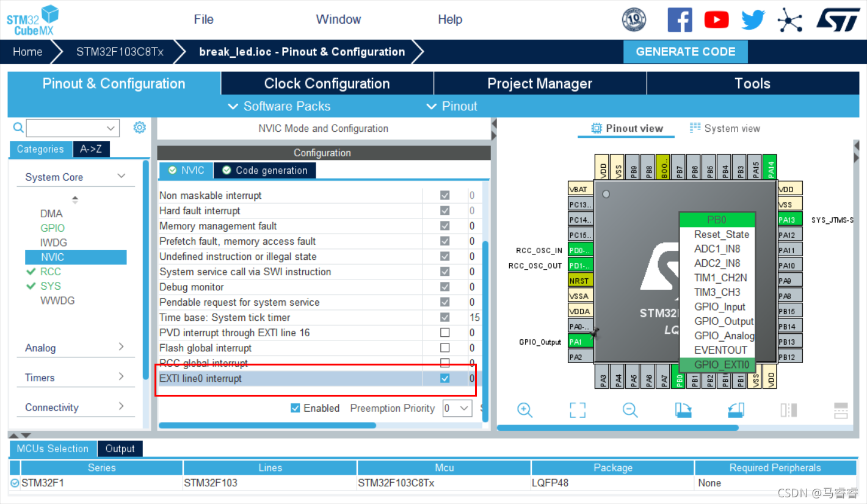Expand the Timers category
The height and width of the screenshot is (504, 867).
122,377
